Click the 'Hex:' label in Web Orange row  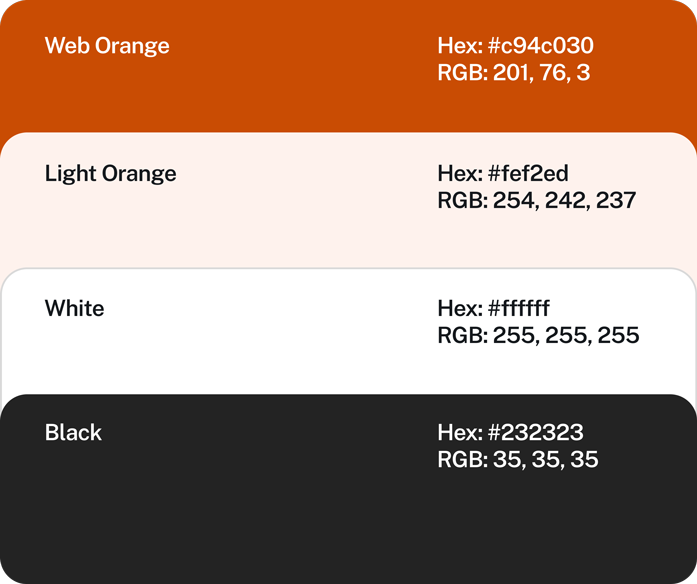[460, 46]
